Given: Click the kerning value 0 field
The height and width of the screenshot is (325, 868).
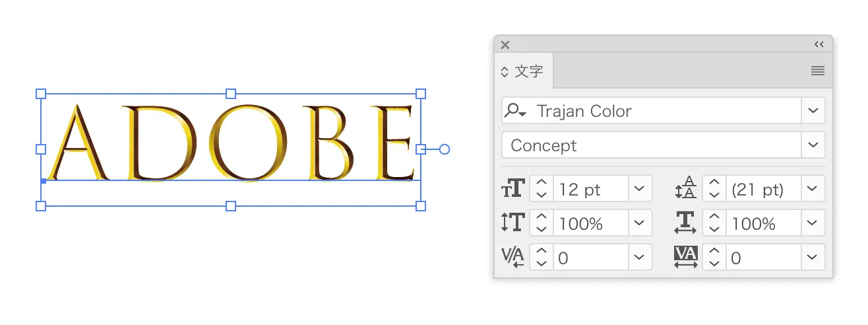Looking at the screenshot, I should click(590, 257).
